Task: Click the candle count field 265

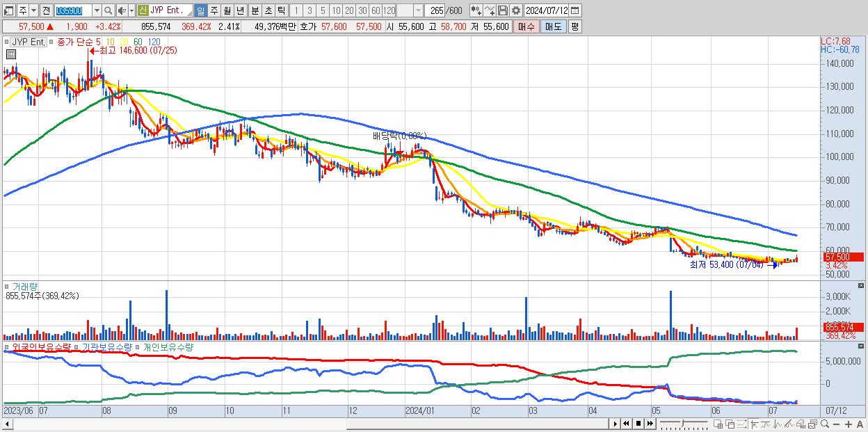Action: click(x=435, y=10)
